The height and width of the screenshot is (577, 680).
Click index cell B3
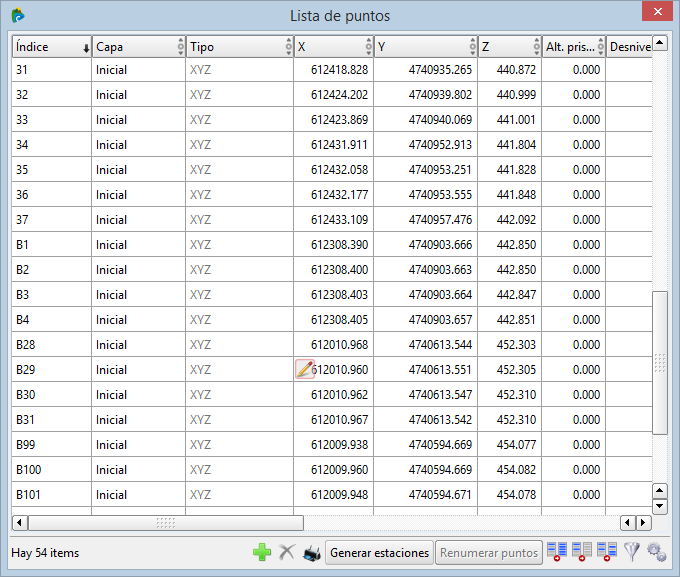pyautogui.click(x=52, y=295)
